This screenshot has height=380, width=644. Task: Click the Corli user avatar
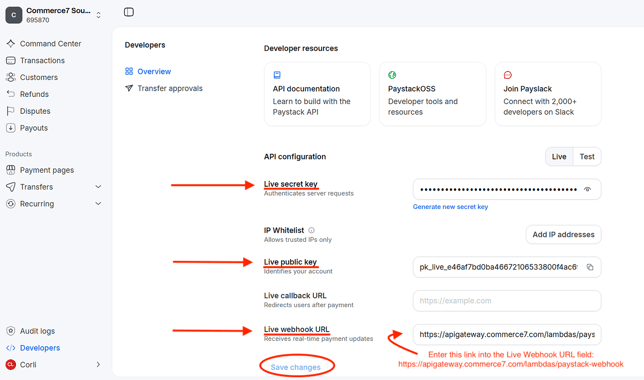tap(11, 364)
